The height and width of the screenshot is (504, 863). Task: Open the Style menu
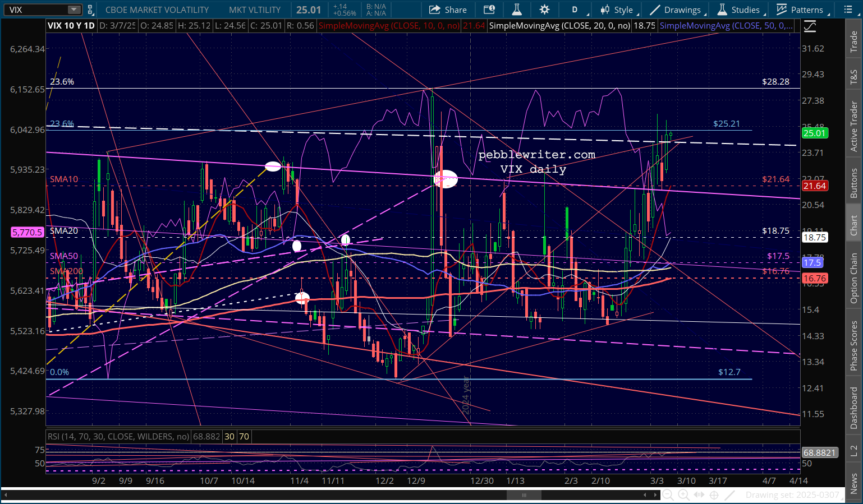[617, 10]
